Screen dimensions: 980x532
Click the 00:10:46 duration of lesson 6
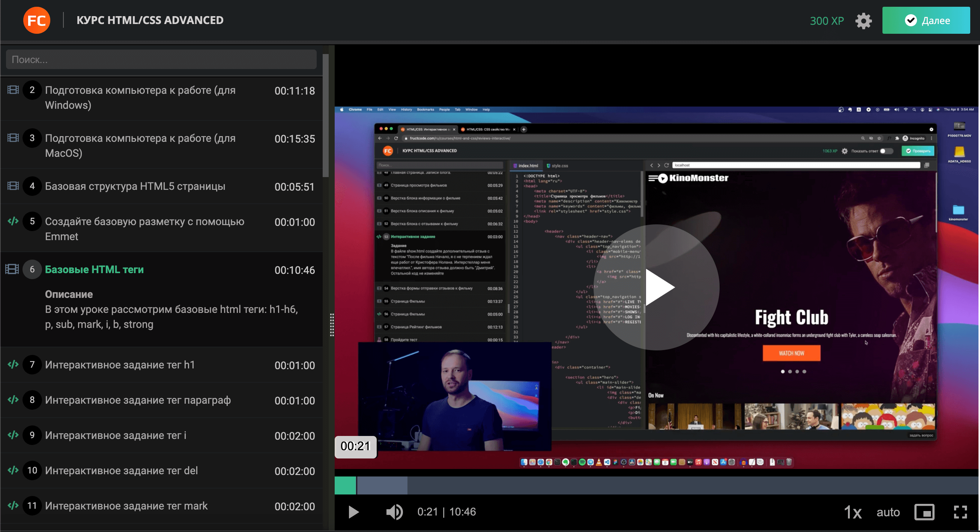tap(295, 270)
